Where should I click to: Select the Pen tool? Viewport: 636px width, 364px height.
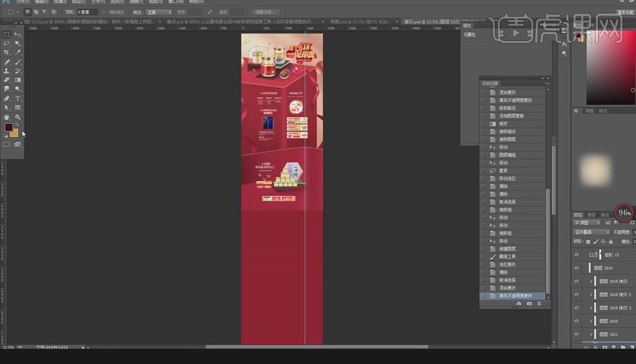click(x=7, y=98)
